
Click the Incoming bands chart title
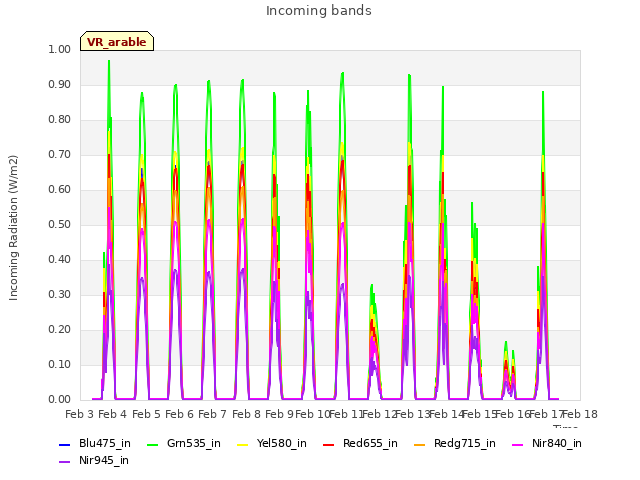click(319, 11)
